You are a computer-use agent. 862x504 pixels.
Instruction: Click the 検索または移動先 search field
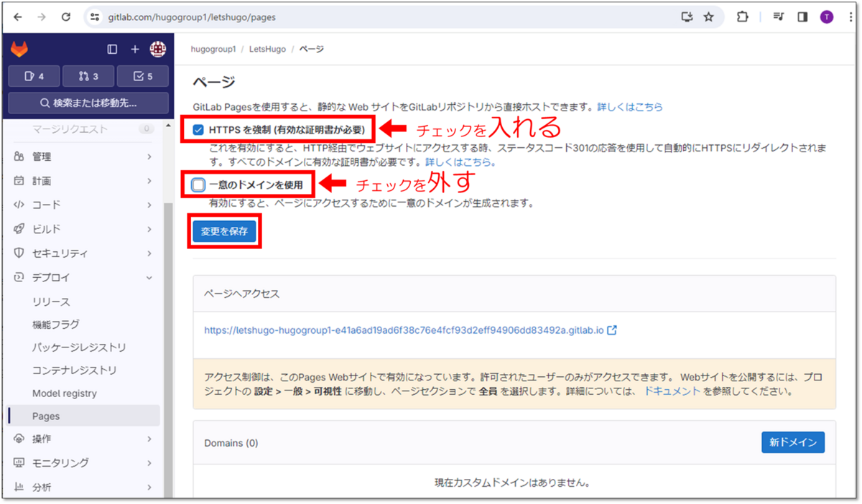click(88, 103)
